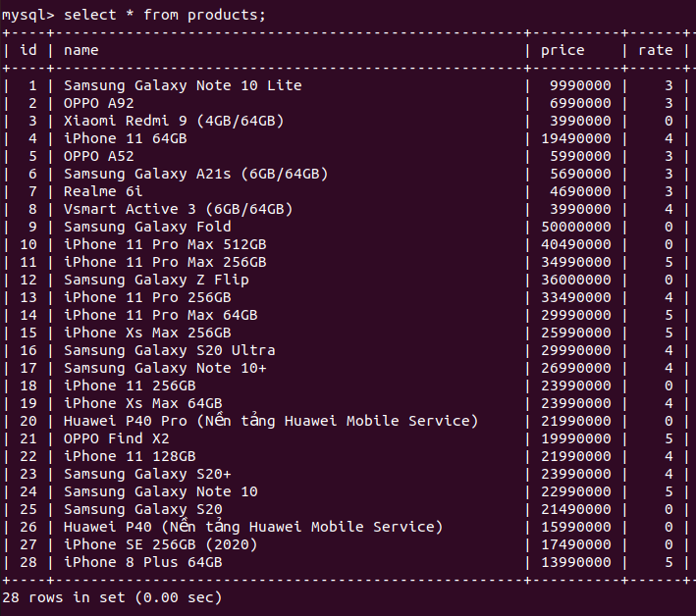Click the 'Samsung Galaxy Fold' product name
Image resolution: width=696 pixels, height=616 pixels.
[x=147, y=227]
